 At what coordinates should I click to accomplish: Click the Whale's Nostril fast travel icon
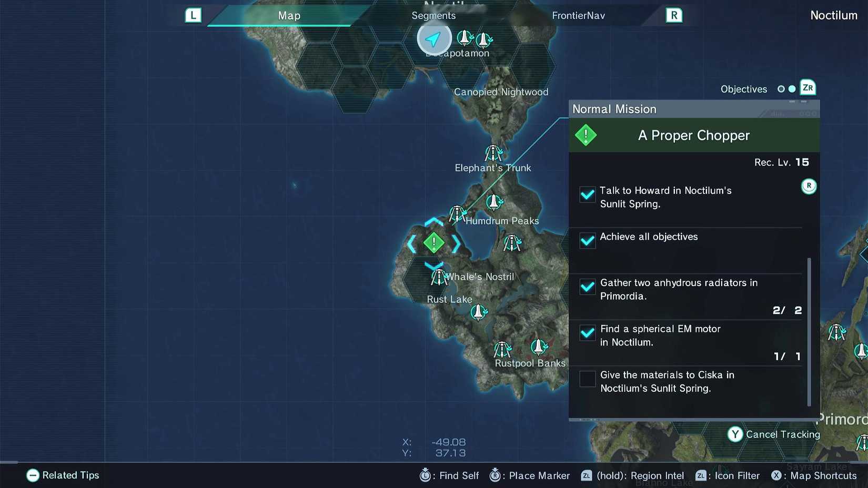tap(439, 276)
